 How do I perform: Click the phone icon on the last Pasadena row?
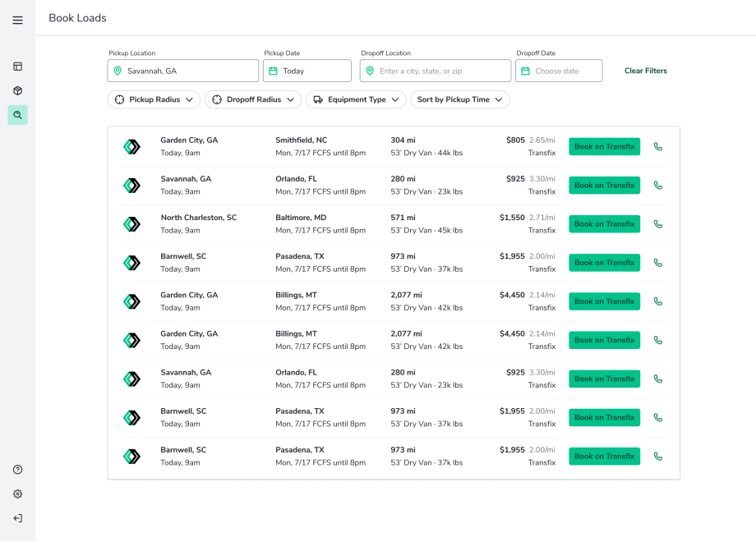click(657, 456)
